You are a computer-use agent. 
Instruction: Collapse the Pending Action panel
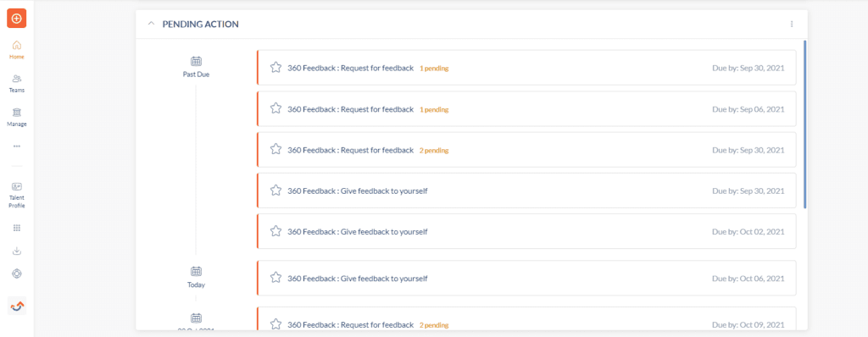(x=151, y=24)
